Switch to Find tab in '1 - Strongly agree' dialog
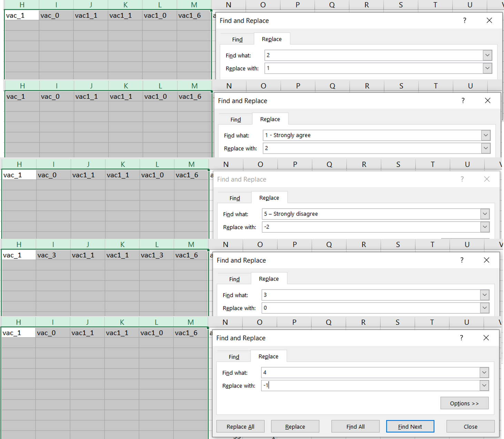504x439 pixels. click(x=235, y=119)
